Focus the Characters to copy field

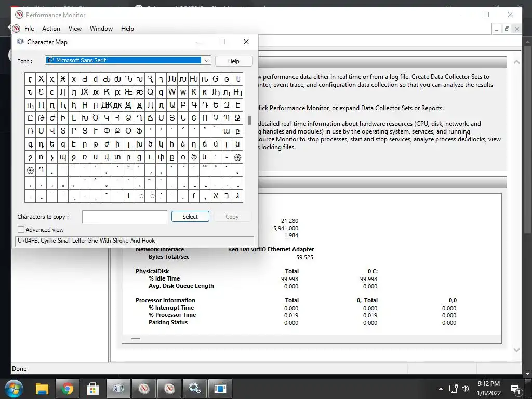click(x=125, y=217)
